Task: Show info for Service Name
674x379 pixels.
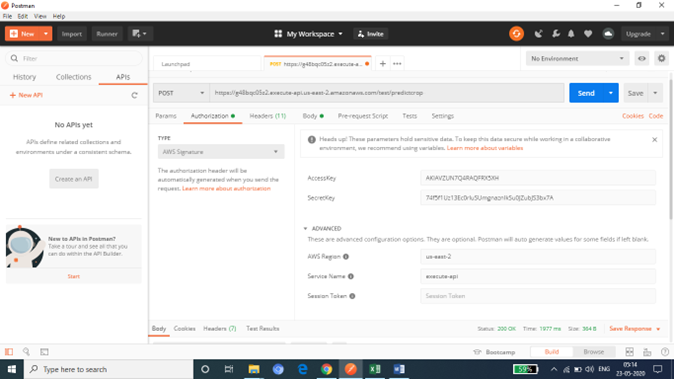Action: 351,276
